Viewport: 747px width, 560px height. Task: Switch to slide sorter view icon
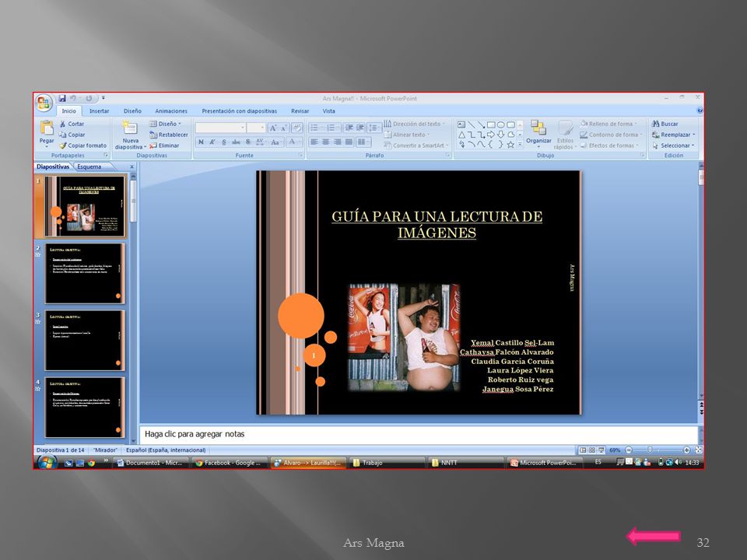591,450
